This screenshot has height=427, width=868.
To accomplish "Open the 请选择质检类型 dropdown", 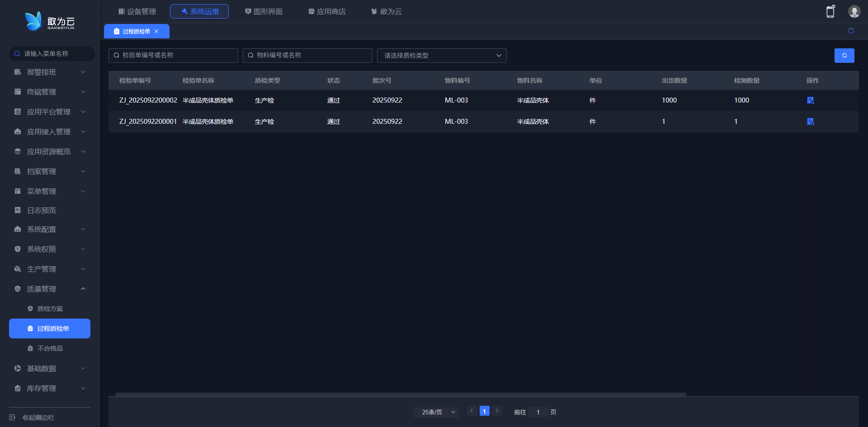I will pyautogui.click(x=441, y=56).
